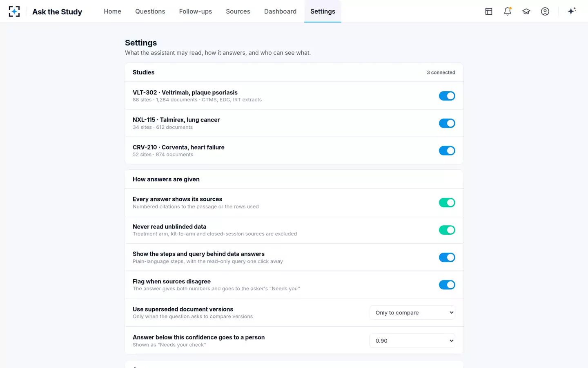
Task: Click the How answers are given heading
Action: point(166,179)
